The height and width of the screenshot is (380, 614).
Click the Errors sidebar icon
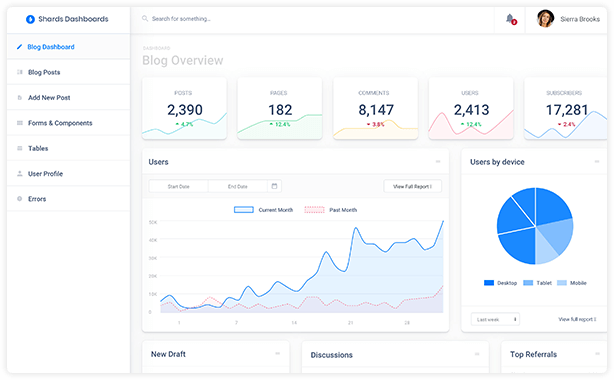pos(20,199)
